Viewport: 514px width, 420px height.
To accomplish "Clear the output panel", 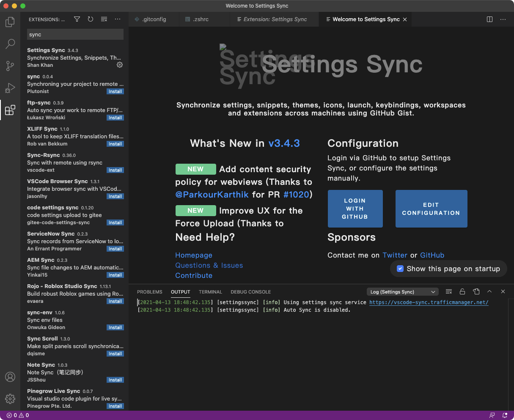I will coord(449,291).
